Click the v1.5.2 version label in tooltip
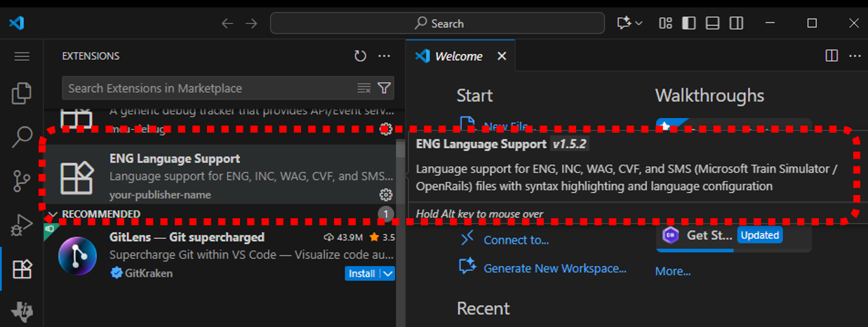 (569, 144)
